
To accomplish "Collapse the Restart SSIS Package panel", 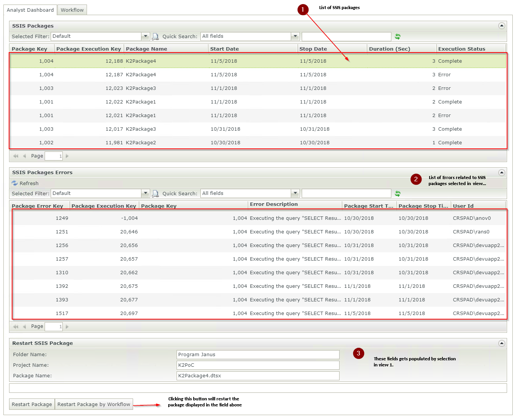I will (501, 343).
